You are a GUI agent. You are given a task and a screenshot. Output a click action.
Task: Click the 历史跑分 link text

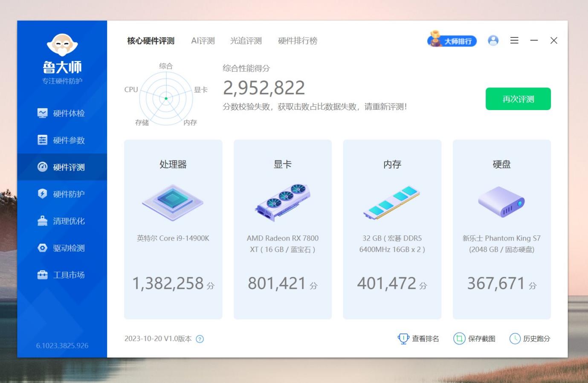click(x=537, y=339)
